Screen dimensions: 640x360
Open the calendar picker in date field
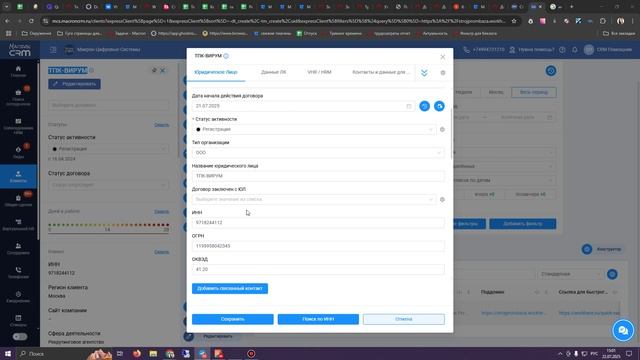coord(409,106)
